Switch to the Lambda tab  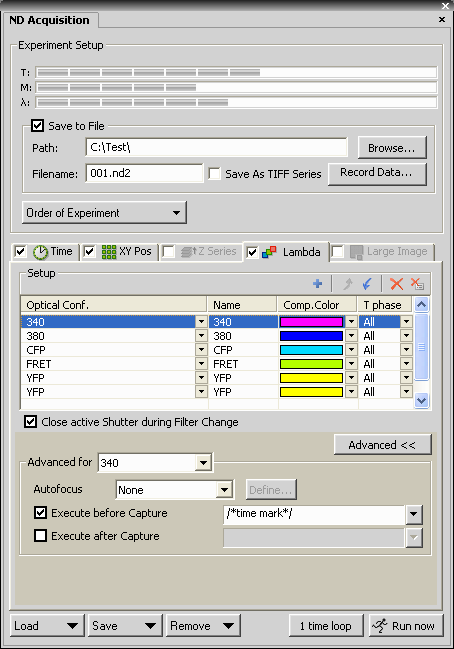pos(286,252)
